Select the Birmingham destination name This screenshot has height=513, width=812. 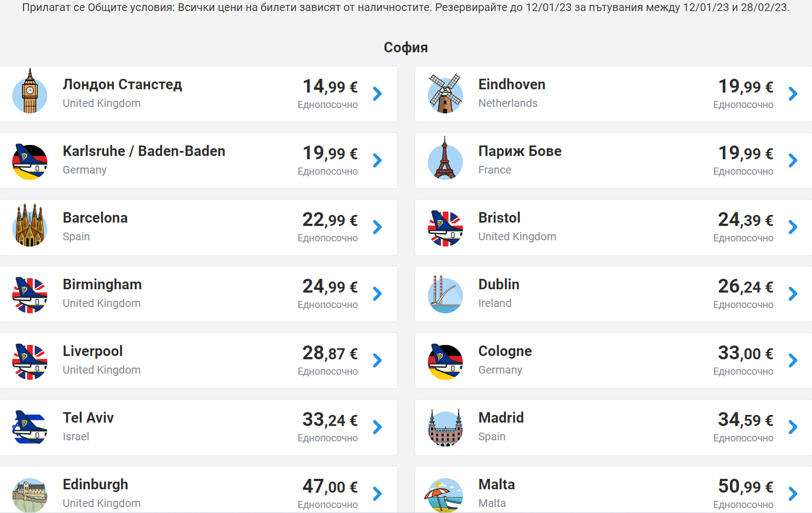point(102,284)
